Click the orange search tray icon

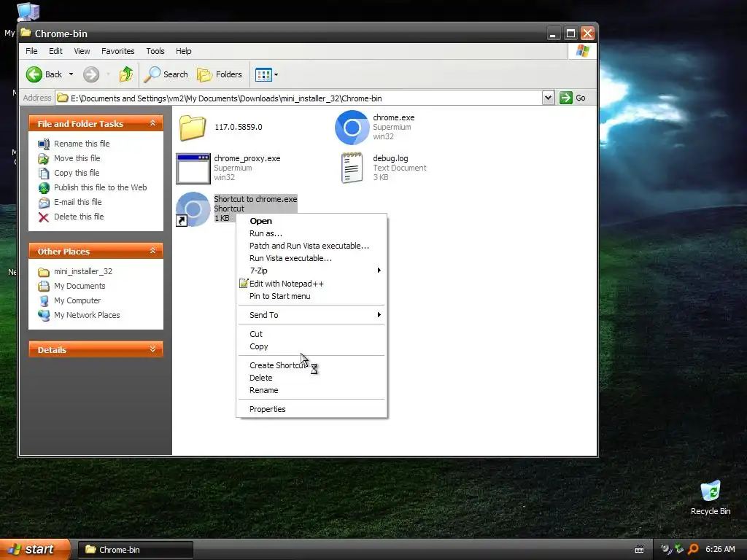693,550
